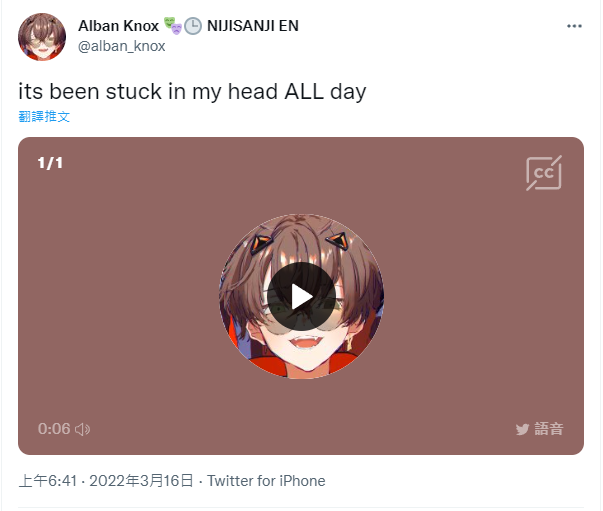The height and width of the screenshot is (511, 603).
Task: Click the 2022年3月16日 date link
Action: [141, 481]
